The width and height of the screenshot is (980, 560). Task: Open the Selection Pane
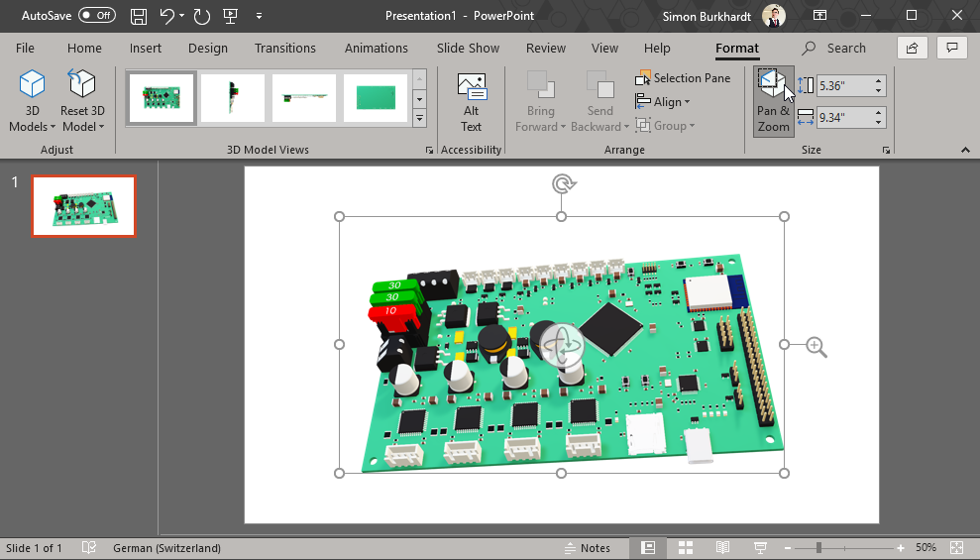pyautogui.click(x=683, y=78)
